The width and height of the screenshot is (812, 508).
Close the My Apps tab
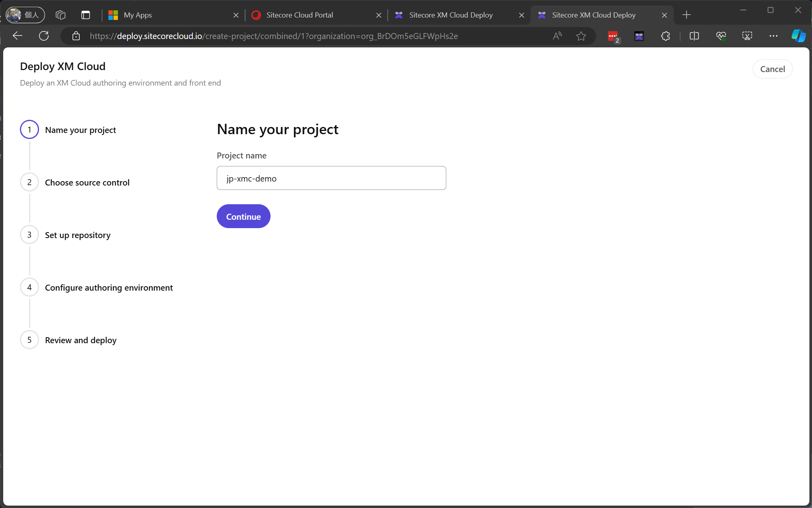(x=236, y=15)
